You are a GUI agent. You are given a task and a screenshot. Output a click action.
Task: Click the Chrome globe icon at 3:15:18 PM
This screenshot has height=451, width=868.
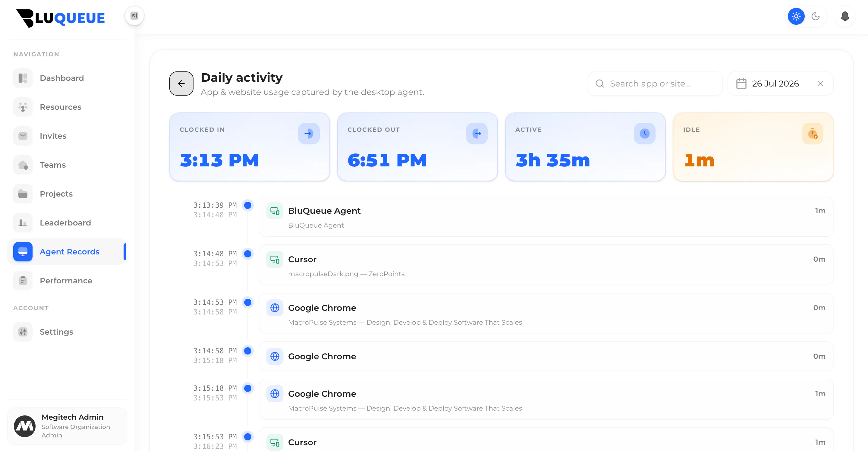275,394
